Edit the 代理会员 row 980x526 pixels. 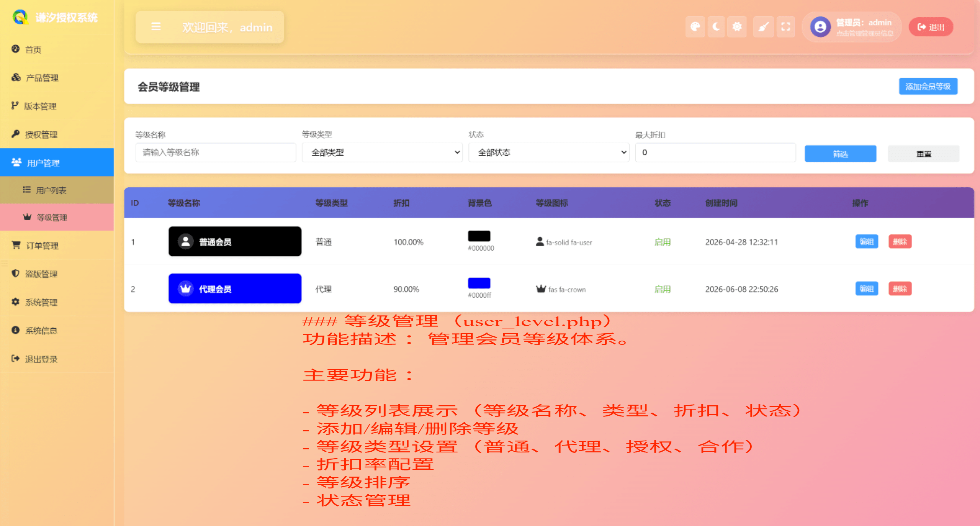pyautogui.click(x=867, y=288)
